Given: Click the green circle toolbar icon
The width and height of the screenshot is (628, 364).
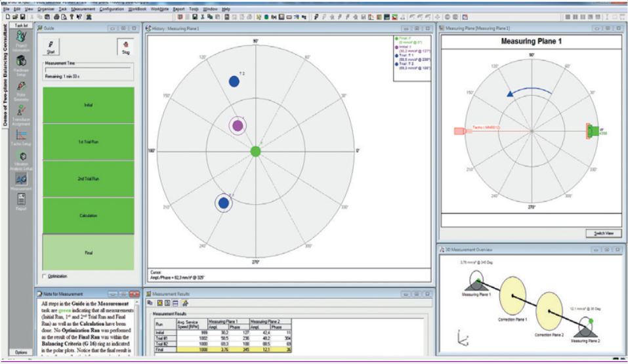Looking at the screenshot, I should [266, 17].
